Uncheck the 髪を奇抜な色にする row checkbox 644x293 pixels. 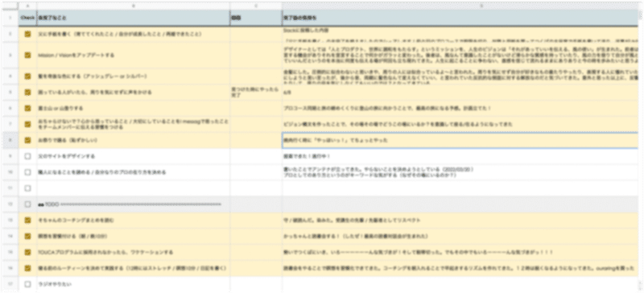click(x=27, y=76)
